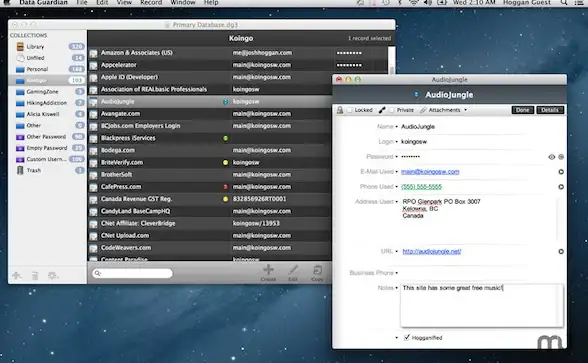The height and width of the screenshot is (363, 588).
Task: Uncheck the Hogganified checkbox
Action: 406,337
